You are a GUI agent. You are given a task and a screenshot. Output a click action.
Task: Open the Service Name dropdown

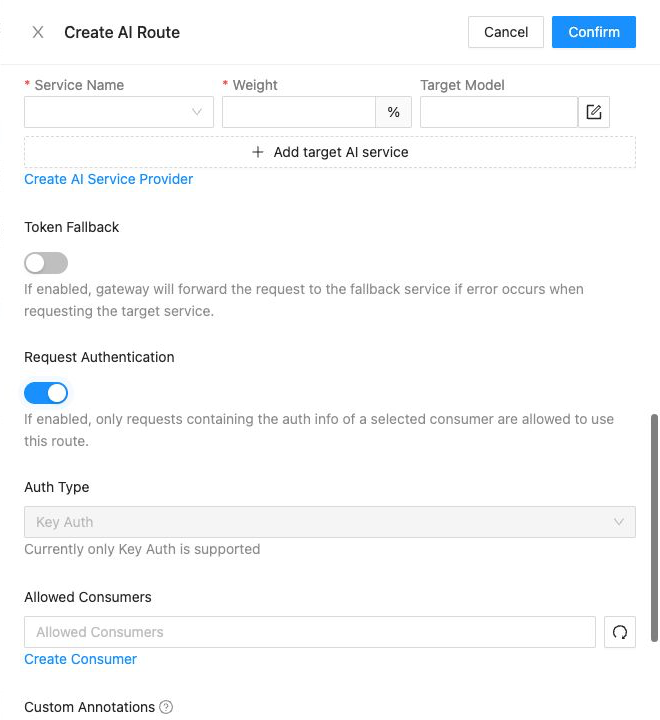[119, 112]
